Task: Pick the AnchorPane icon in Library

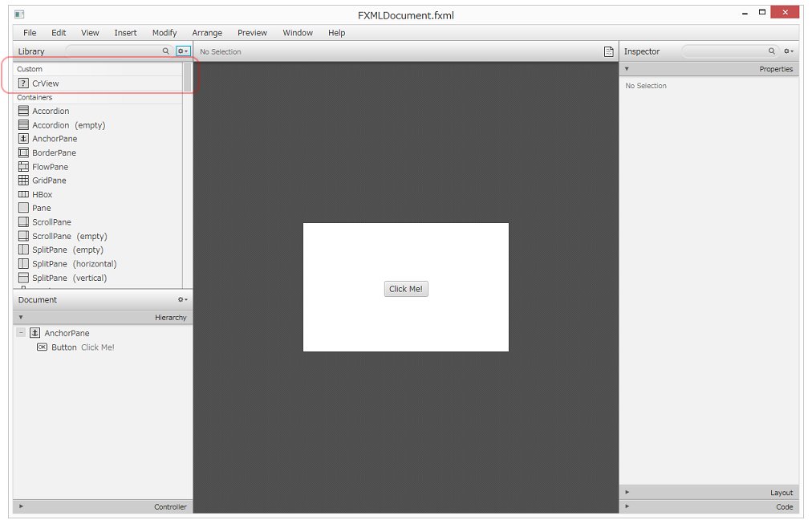Action: point(23,139)
